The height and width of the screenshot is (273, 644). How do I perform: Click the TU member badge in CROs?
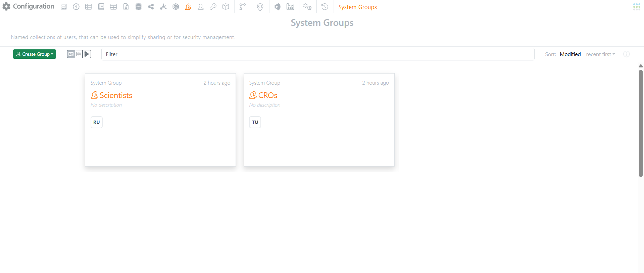pos(255,122)
